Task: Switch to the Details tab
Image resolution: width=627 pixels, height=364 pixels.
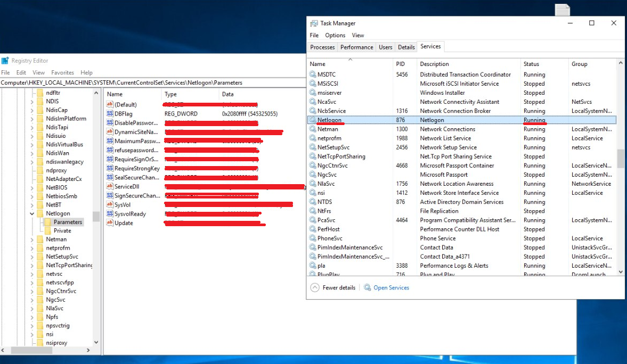Action: coord(406,47)
